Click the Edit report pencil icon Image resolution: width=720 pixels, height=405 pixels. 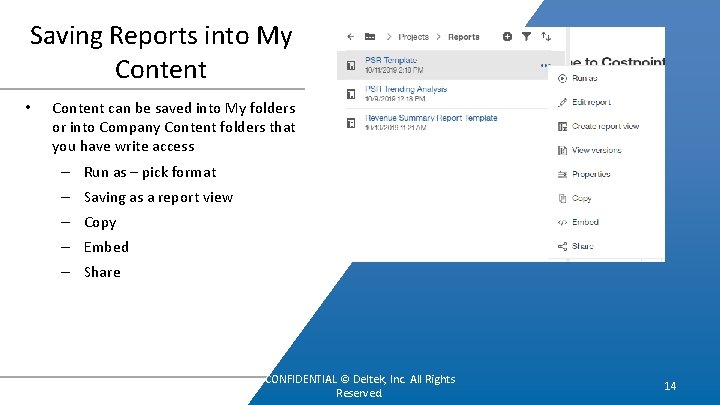tap(562, 102)
